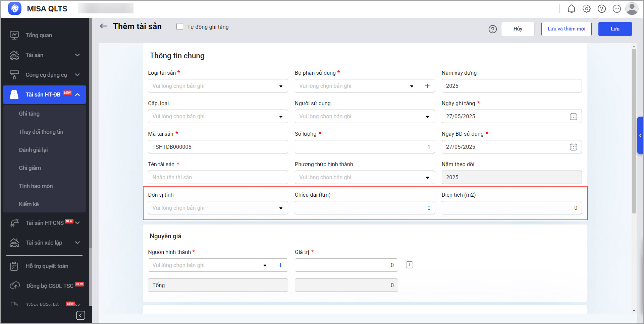Click the Hủy button
This screenshot has width=644, height=324.
pos(518,29)
